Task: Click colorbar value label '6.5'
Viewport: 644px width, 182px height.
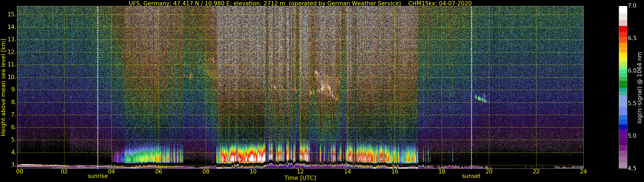Action: (632, 38)
